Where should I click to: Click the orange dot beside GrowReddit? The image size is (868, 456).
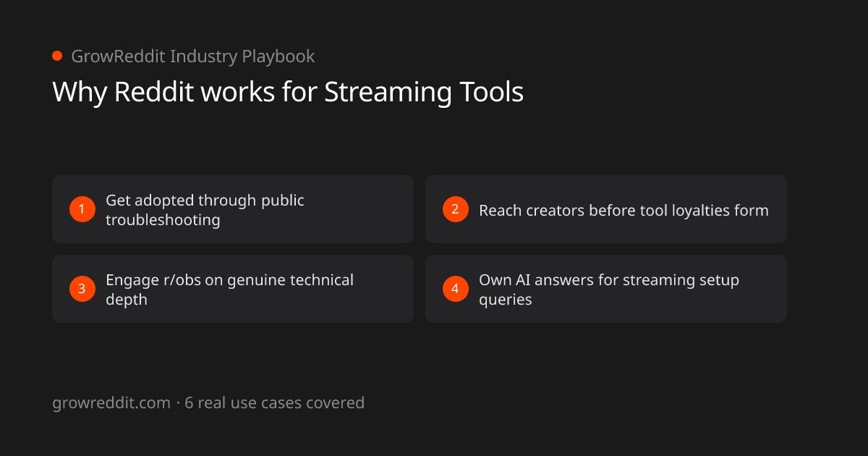[x=57, y=56]
